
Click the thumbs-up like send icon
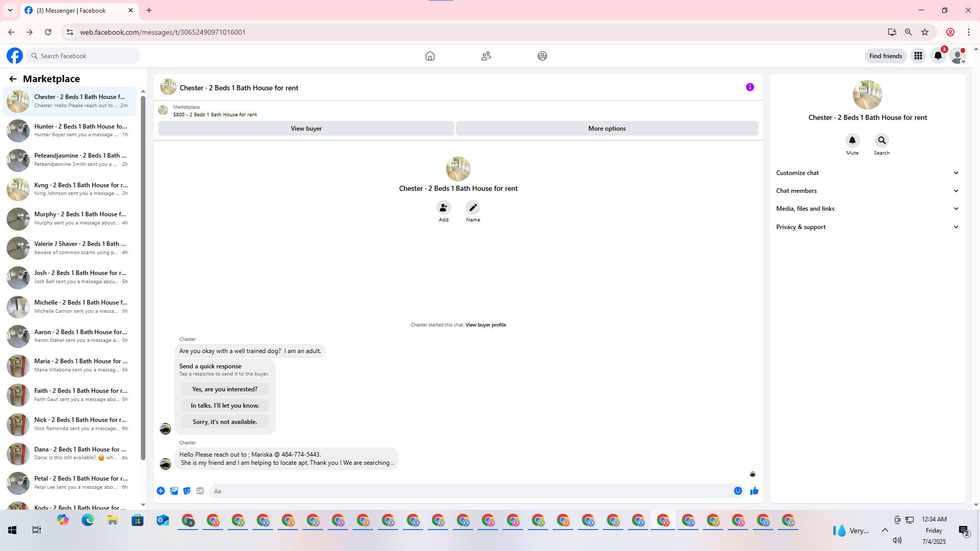(x=754, y=491)
